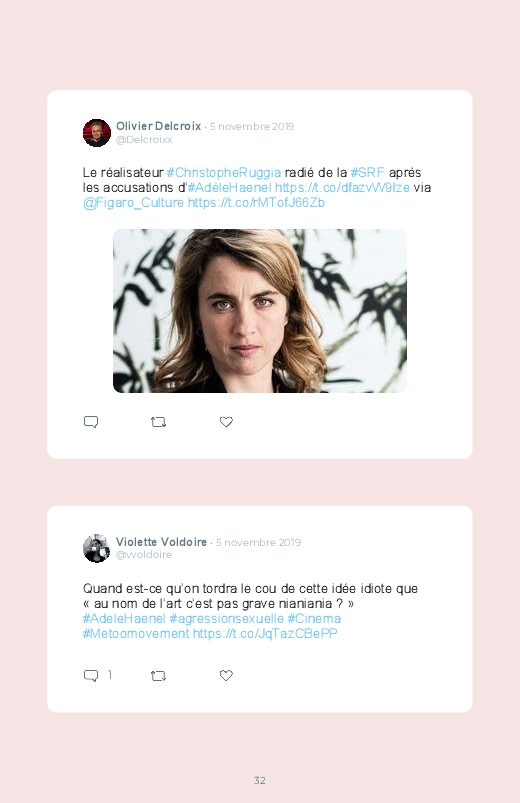The image size is (520, 803).
Task: Open the #agressionsexuelle hashtag
Action: pos(226,619)
